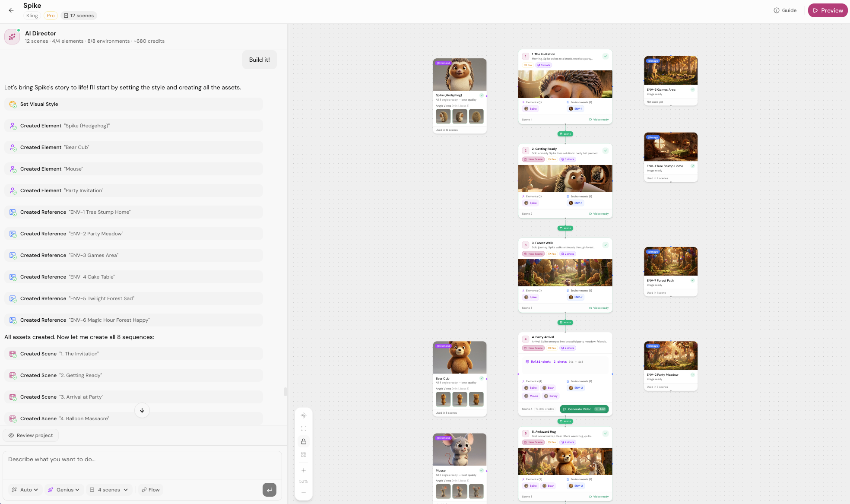The width and height of the screenshot is (850, 504).
Task: Expand the Genius model dropdown
Action: (x=64, y=490)
